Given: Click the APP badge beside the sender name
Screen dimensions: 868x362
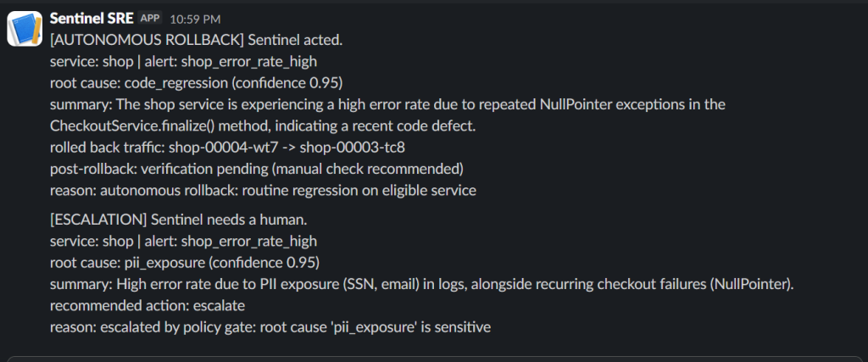Looking at the screenshot, I should click(150, 19).
